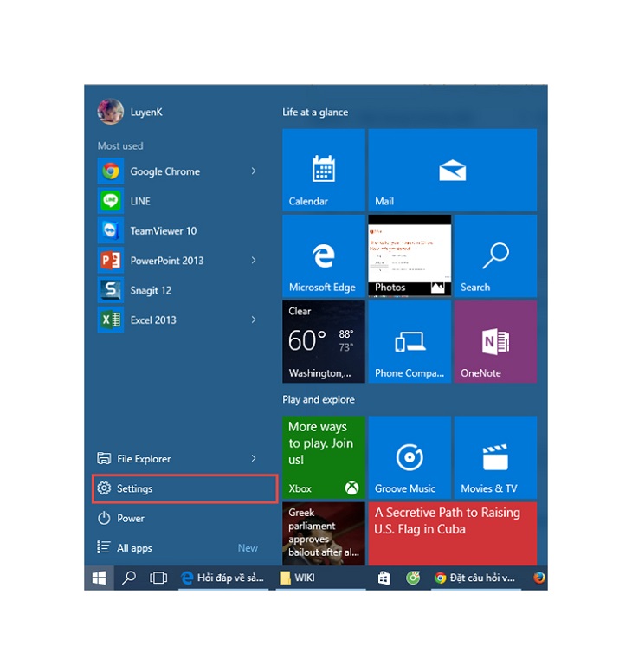
Task: Open Settings from Start menu
Action: click(x=184, y=488)
